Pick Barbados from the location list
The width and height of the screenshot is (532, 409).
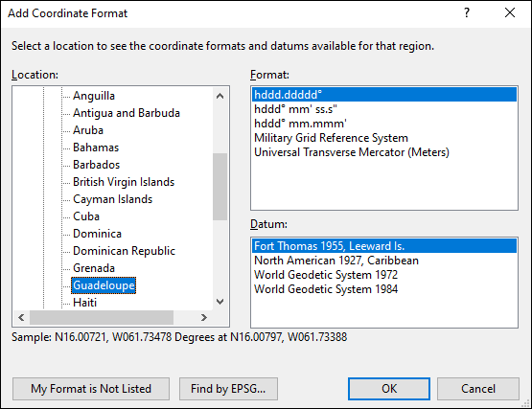click(x=97, y=165)
